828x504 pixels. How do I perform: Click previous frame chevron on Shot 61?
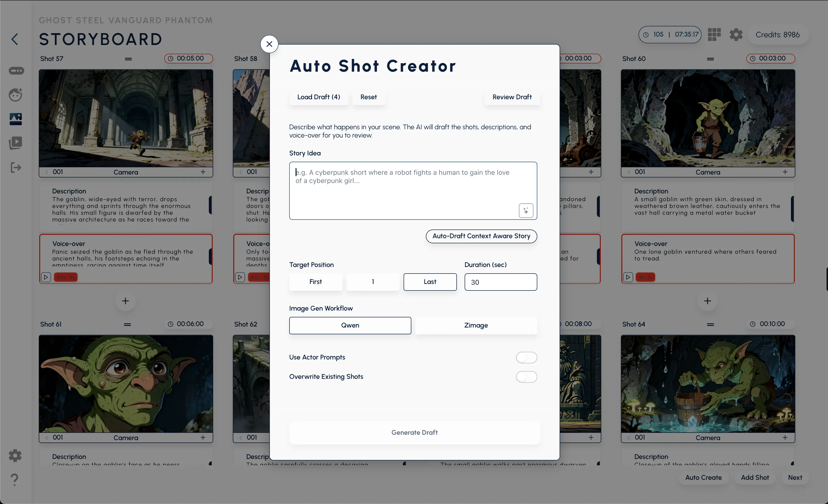pos(47,437)
